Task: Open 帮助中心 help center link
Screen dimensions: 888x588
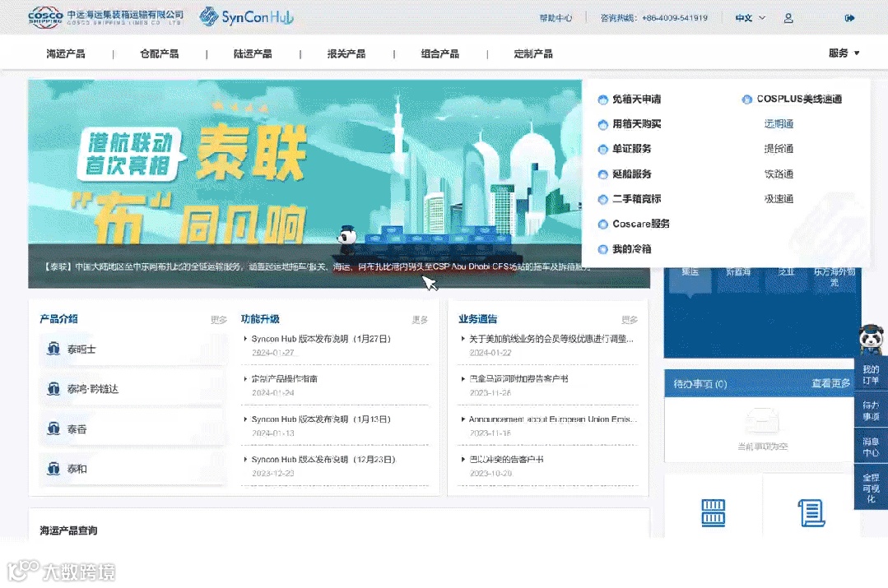Action: click(x=556, y=18)
